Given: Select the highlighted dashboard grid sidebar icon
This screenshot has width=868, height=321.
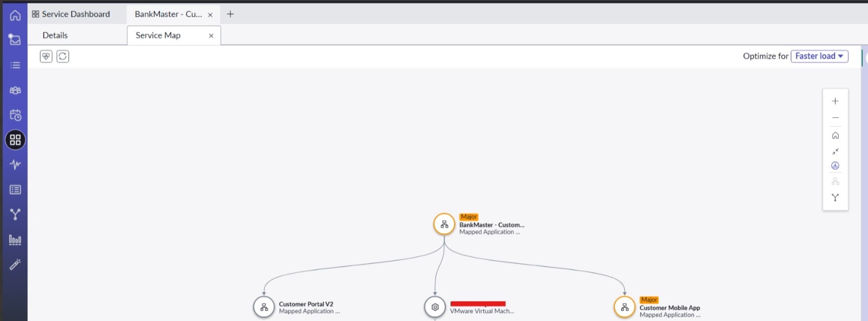Looking at the screenshot, I should point(15,140).
